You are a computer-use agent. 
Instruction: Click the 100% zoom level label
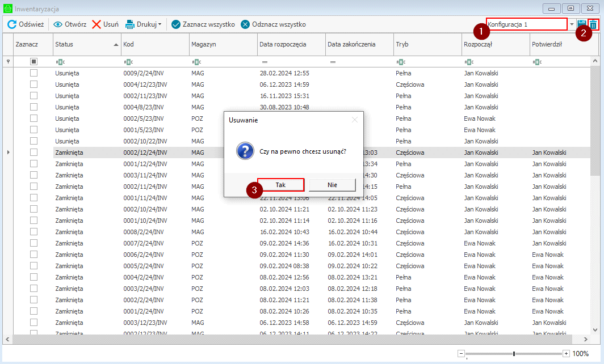point(581,354)
